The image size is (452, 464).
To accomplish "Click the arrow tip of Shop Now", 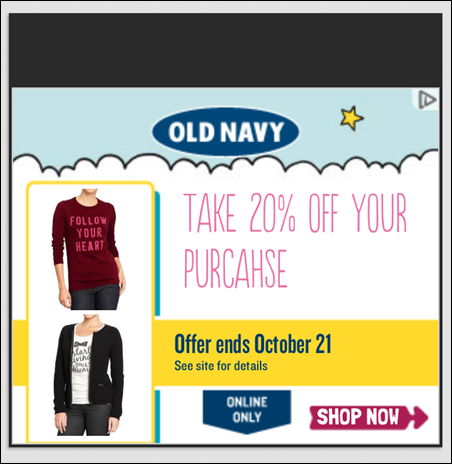I will (x=420, y=417).
